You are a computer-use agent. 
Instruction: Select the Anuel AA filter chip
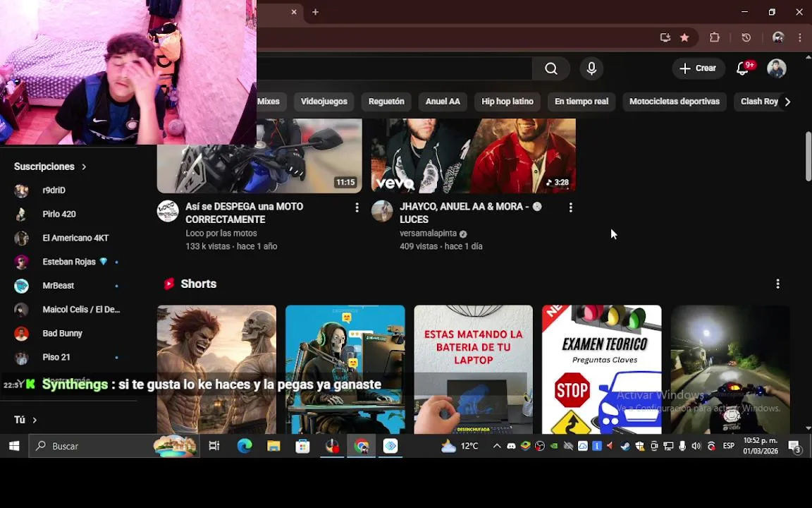point(443,102)
